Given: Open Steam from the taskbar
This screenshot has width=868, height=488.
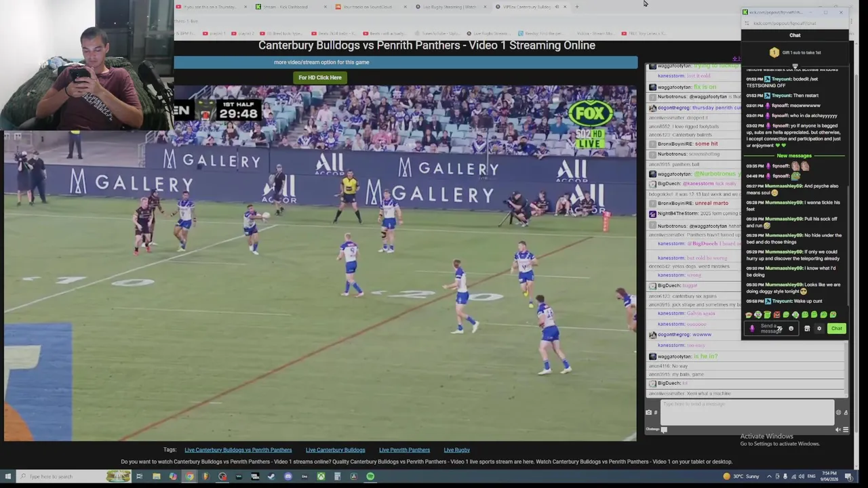Looking at the screenshot, I should click(271, 476).
